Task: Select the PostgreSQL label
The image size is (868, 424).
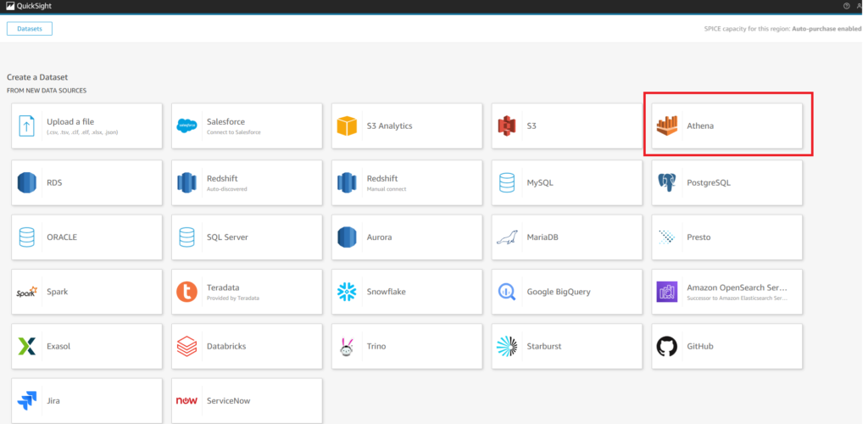Action: click(x=709, y=182)
